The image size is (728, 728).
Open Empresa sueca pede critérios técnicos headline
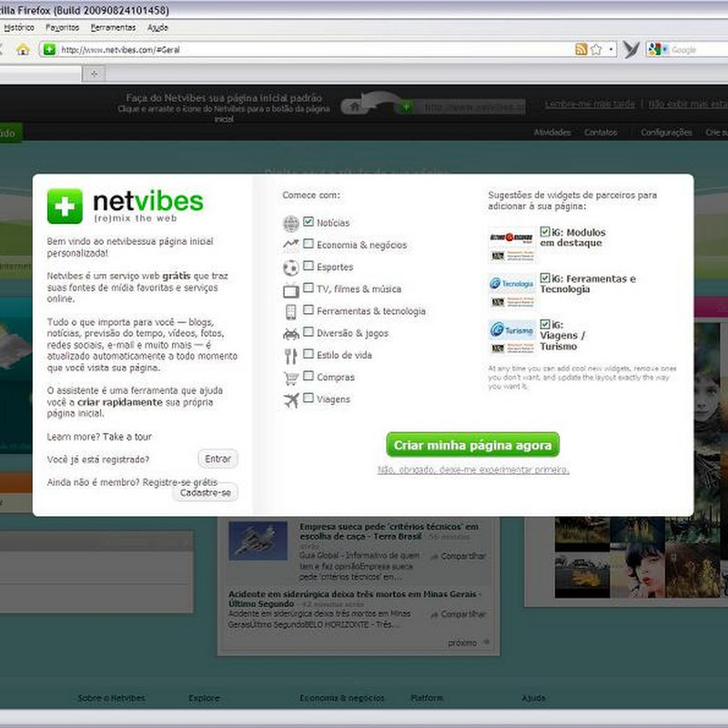tap(389, 531)
